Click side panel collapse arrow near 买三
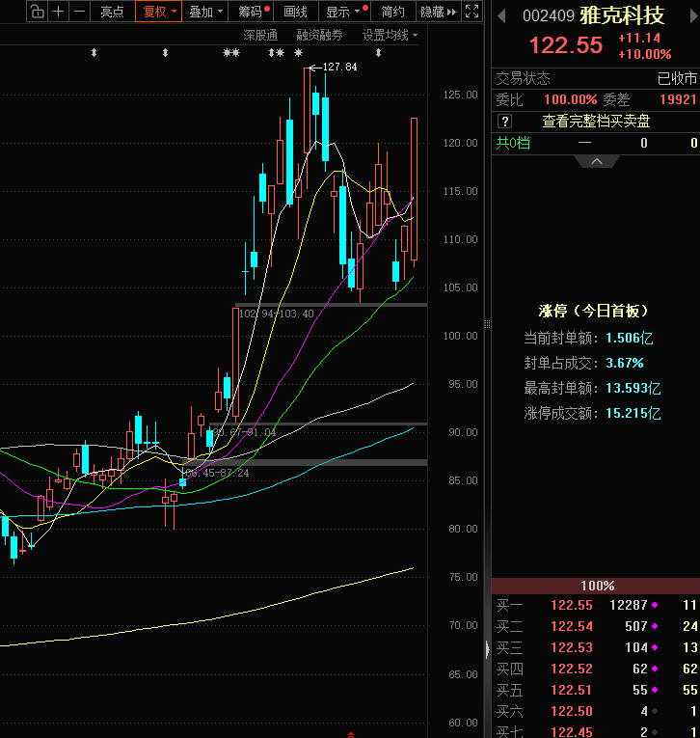The width and height of the screenshot is (700, 738). pos(487,649)
